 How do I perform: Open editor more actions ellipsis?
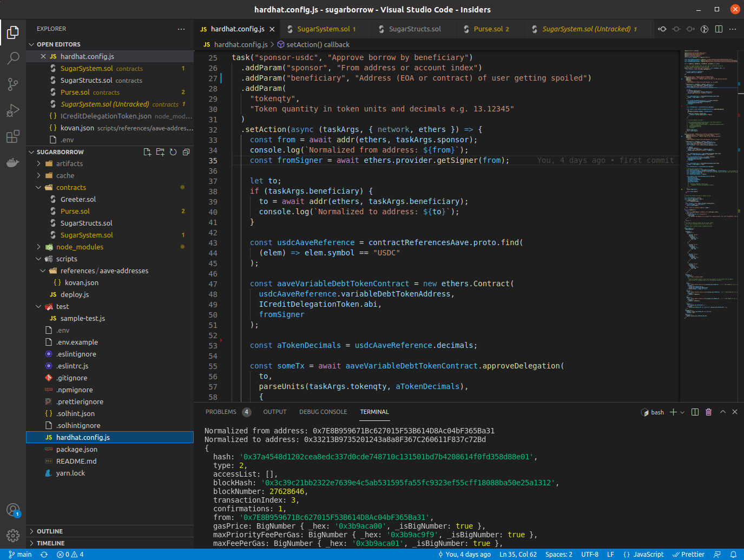[x=733, y=29]
